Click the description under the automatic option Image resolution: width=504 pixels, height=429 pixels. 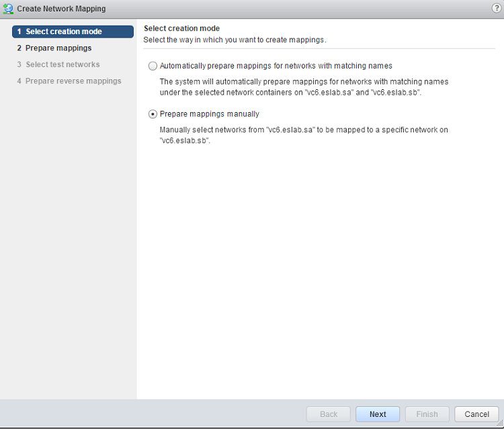pos(304,87)
